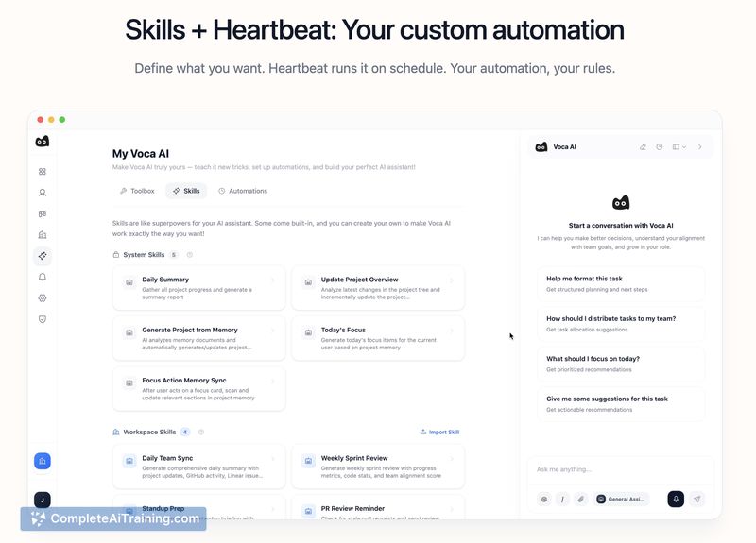Select 'What should I focus on today?' suggestion

click(621, 364)
